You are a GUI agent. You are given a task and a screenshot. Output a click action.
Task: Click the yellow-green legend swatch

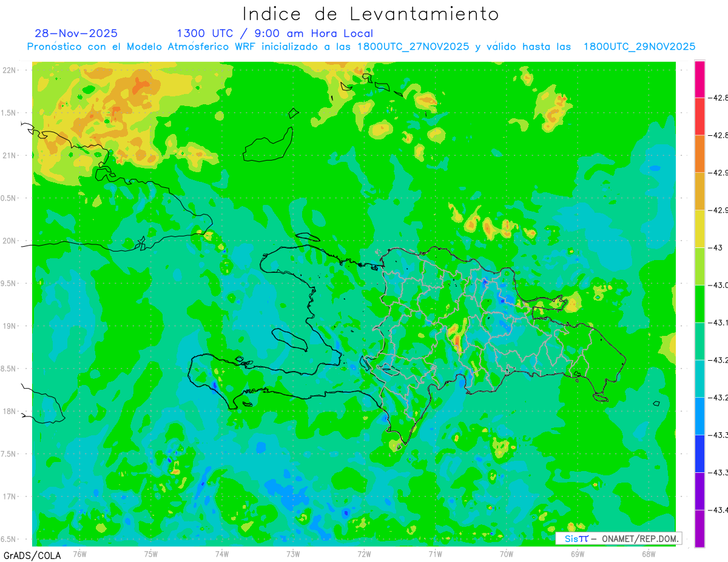click(699, 266)
